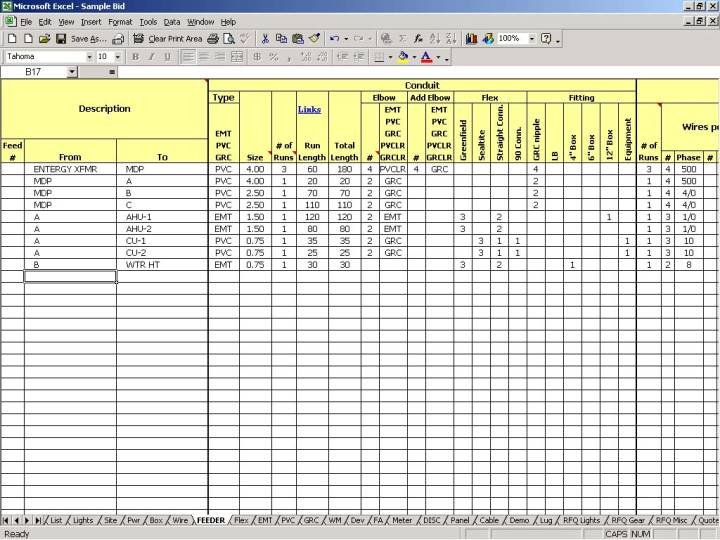Toggle Bold formatting

click(x=135, y=57)
